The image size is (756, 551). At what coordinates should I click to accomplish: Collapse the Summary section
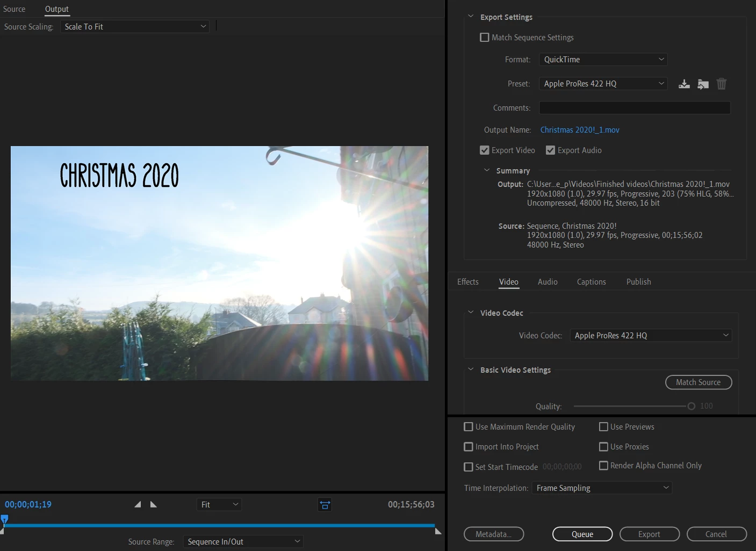(487, 170)
